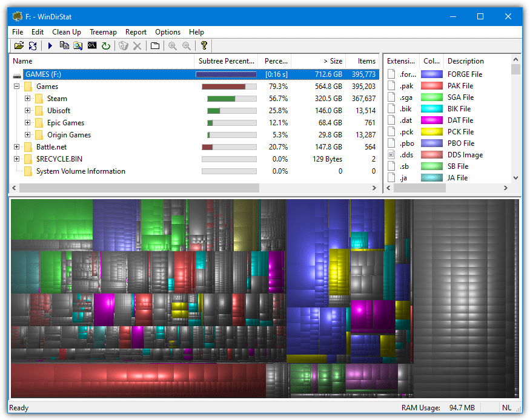Click the Properties toolbar icon
Screen dimensions: 530x420
[x=155, y=45]
